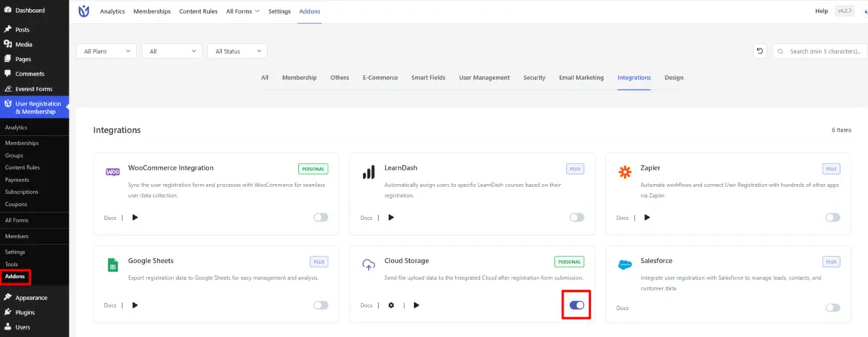This screenshot has height=337, width=868.
Task: Expand the All Forms top menu
Action: click(x=242, y=11)
